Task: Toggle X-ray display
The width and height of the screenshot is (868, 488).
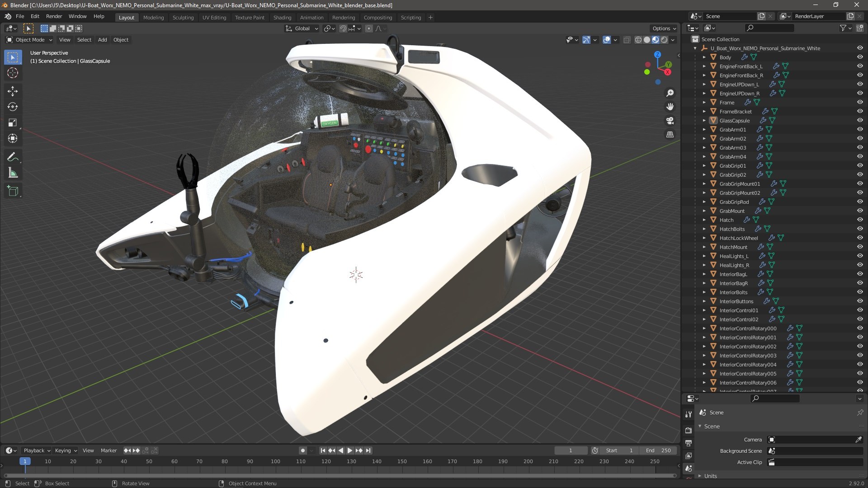Action: click(x=627, y=40)
